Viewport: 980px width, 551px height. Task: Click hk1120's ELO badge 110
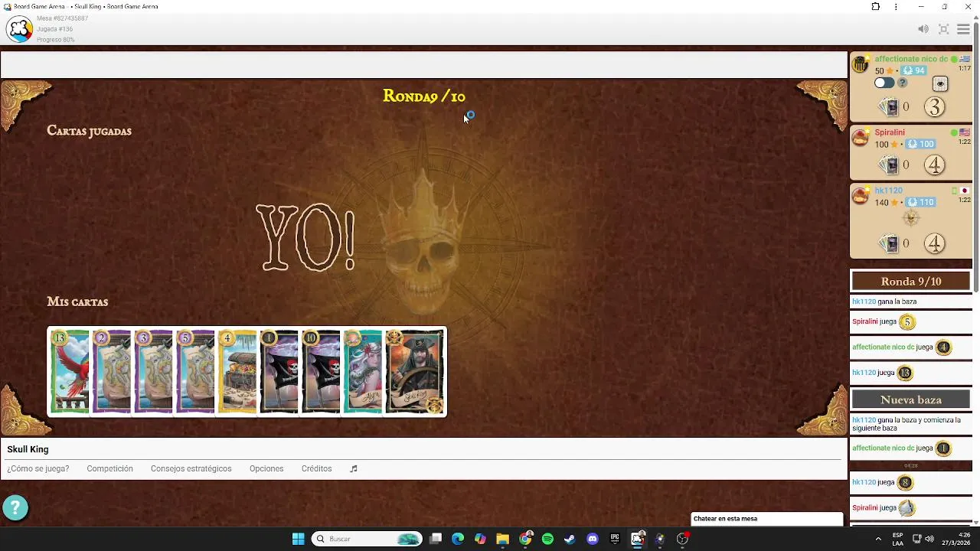921,202
